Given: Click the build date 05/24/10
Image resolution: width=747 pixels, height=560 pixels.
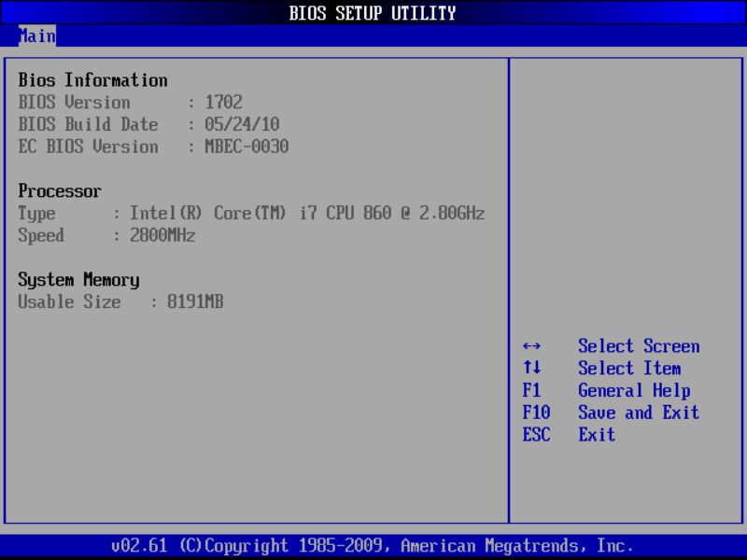Looking at the screenshot, I should [x=242, y=124].
